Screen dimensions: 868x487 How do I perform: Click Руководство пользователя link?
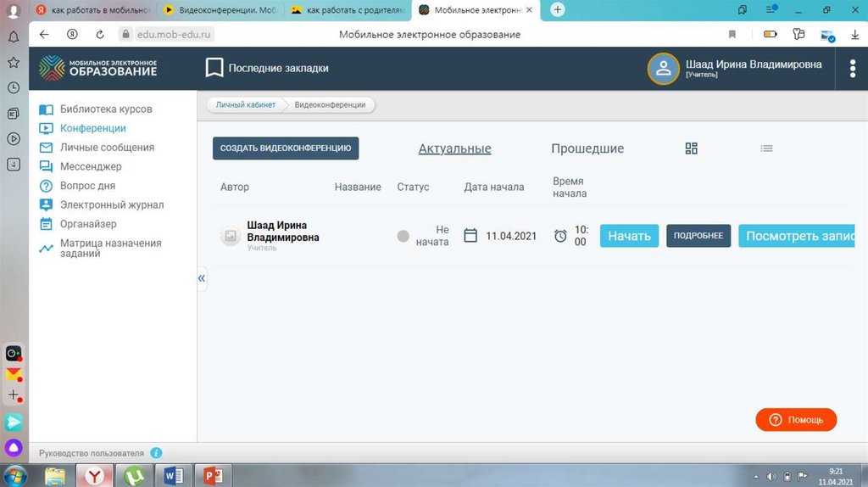click(x=92, y=453)
